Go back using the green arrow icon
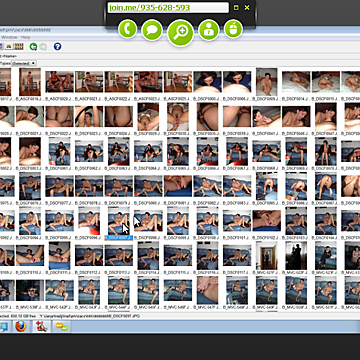 pyautogui.click(x=33, y=47)
